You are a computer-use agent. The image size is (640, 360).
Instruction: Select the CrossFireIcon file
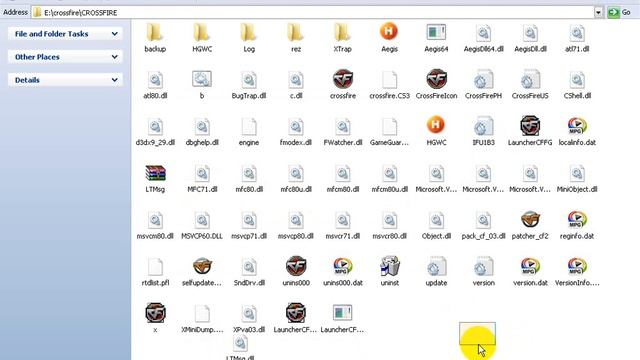pyautogui.click(x=436, y=79)
